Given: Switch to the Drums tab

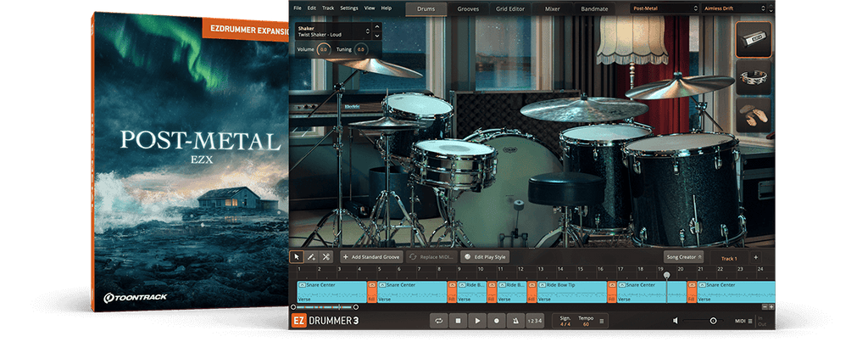Looking at the screenshot, I should tap(426, 8).
